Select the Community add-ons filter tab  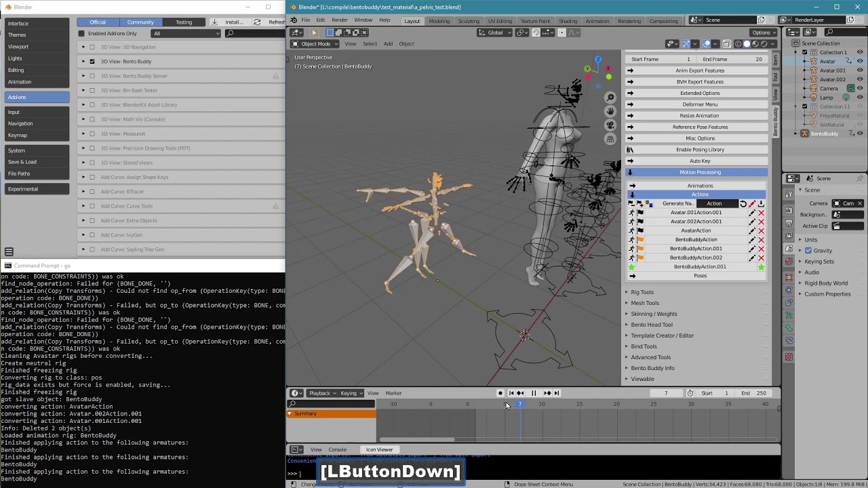coord(140,22)
